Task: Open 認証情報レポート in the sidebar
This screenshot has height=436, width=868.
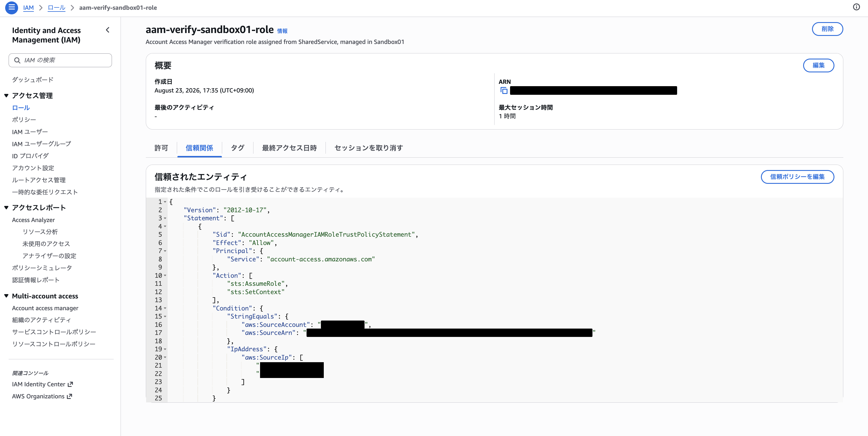Action: 36,280
